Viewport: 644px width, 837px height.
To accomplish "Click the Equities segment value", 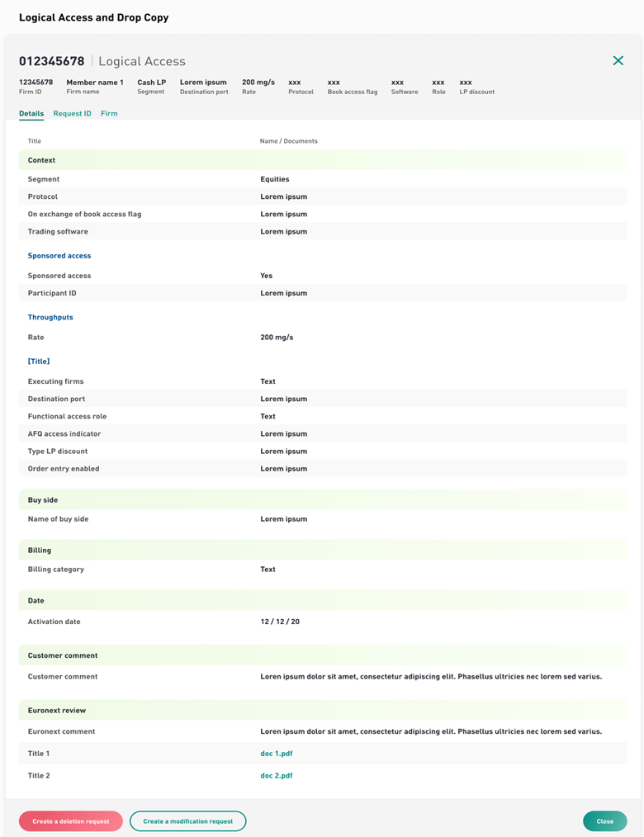I will (x=274, y=179).
